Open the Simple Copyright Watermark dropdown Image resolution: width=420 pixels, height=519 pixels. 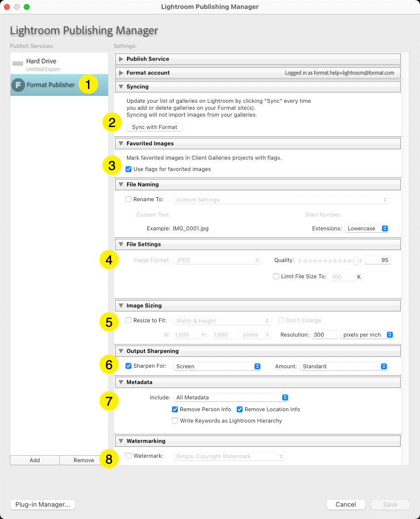(229, 456)
